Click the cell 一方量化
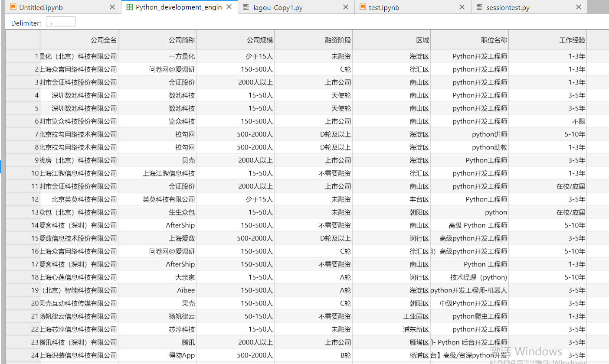Image resolution: width=609 pixels, height=364 pixels. pyautogui.click(x=157, y=56)
